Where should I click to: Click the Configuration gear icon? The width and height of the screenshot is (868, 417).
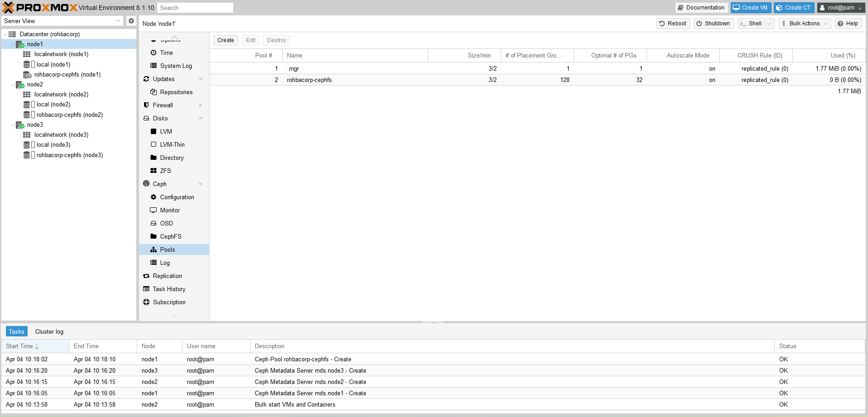(x=153, y=197)
